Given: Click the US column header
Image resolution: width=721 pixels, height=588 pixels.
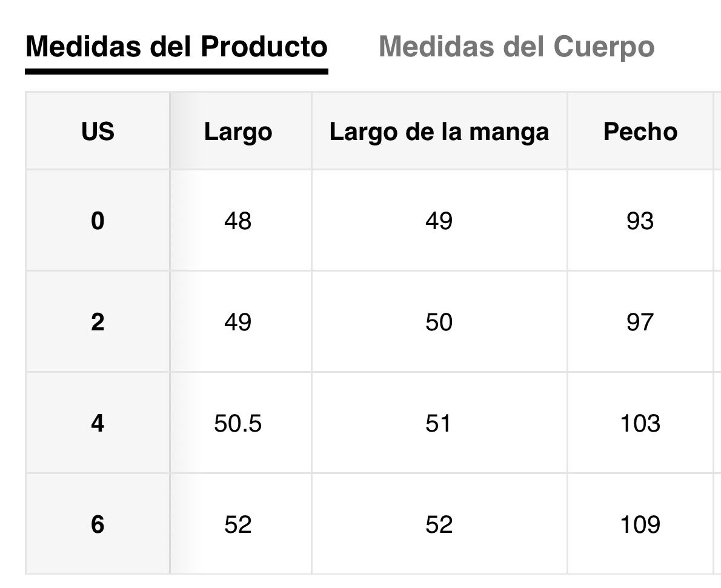Looking at the screenshot, I should click(x=98, y=132).
